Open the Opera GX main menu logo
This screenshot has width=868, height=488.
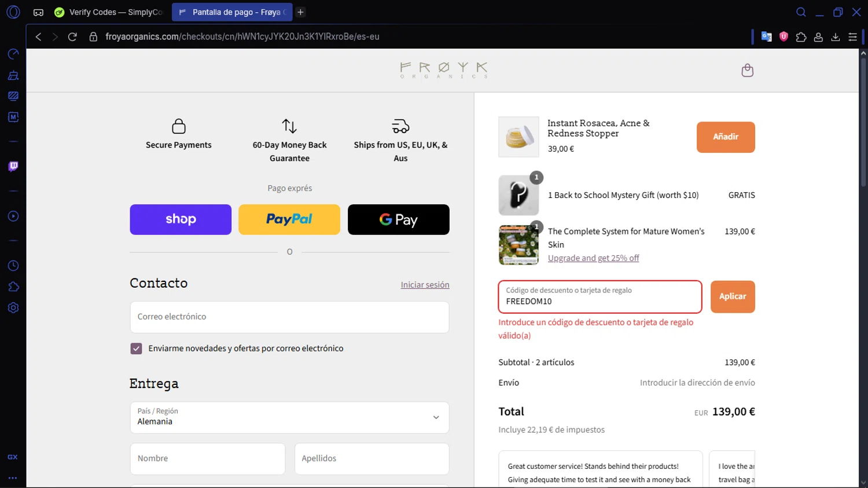[x=13, y=12]
